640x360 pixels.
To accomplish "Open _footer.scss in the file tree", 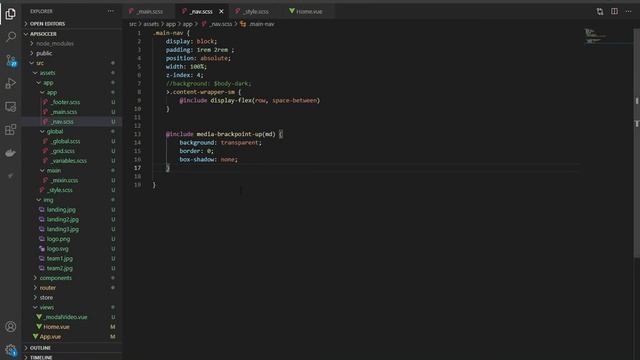I will coord(65,102).
